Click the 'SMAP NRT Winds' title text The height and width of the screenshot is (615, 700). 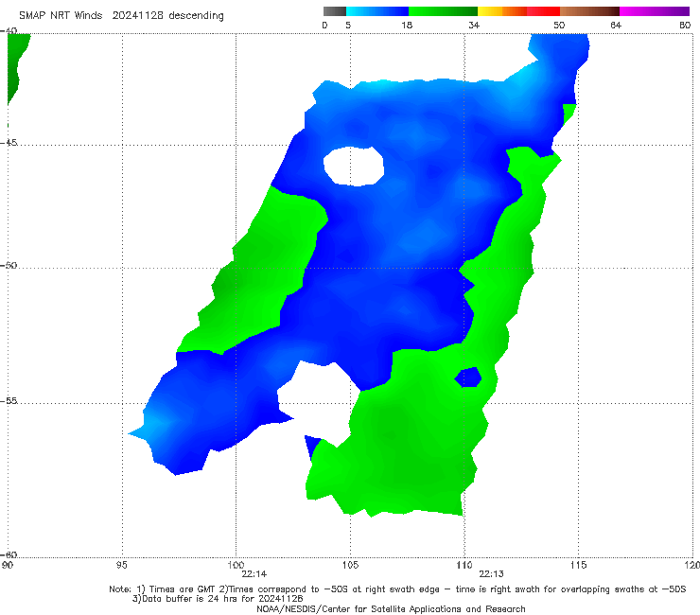pos(61,16)
